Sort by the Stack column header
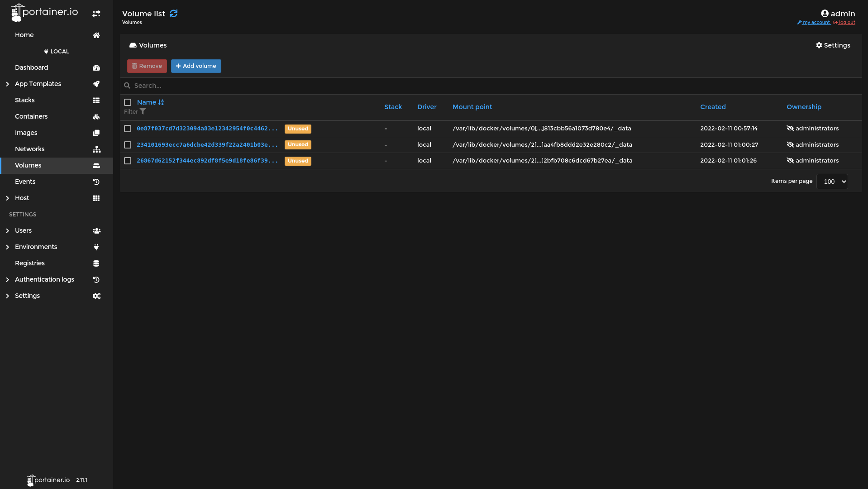868x489 pixels. point(393,107)
